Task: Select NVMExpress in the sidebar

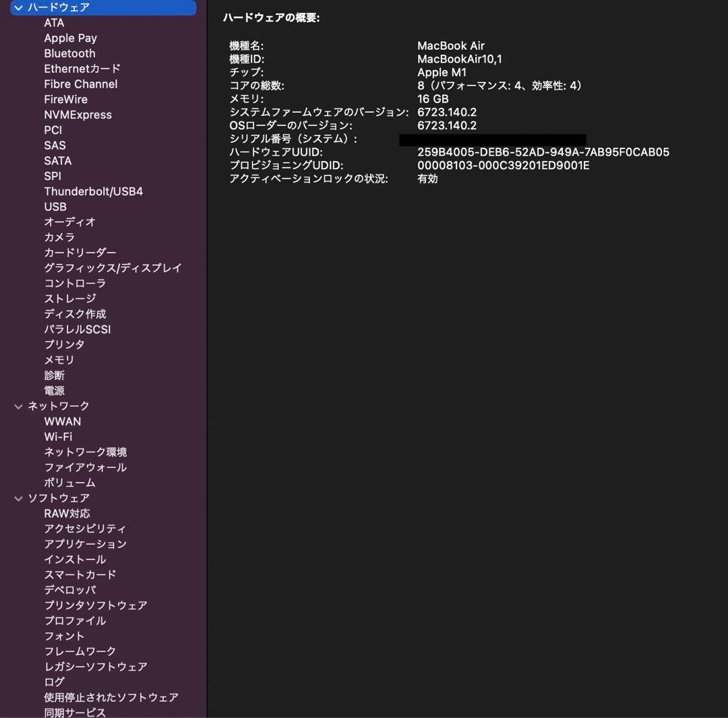Action: coord(78,115)
